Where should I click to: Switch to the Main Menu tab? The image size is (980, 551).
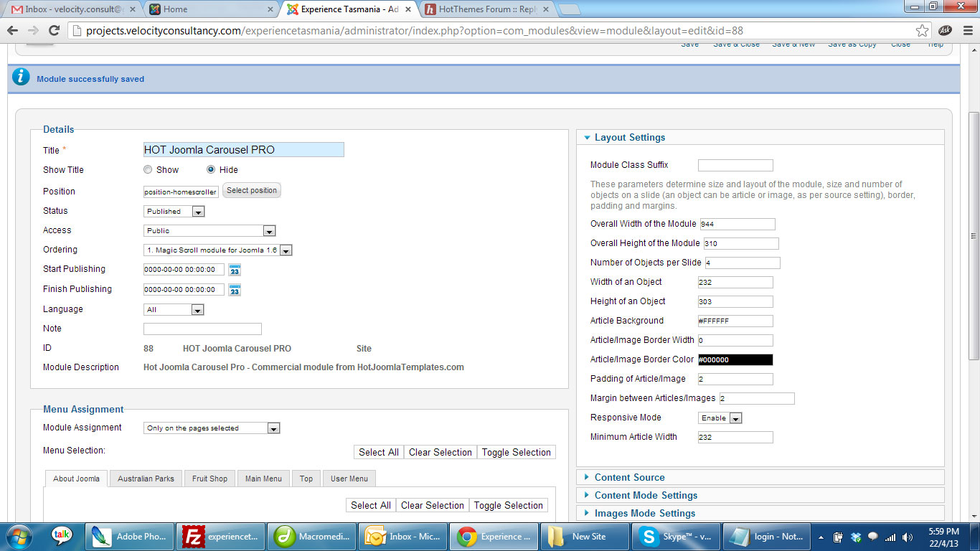coord(263,479)
